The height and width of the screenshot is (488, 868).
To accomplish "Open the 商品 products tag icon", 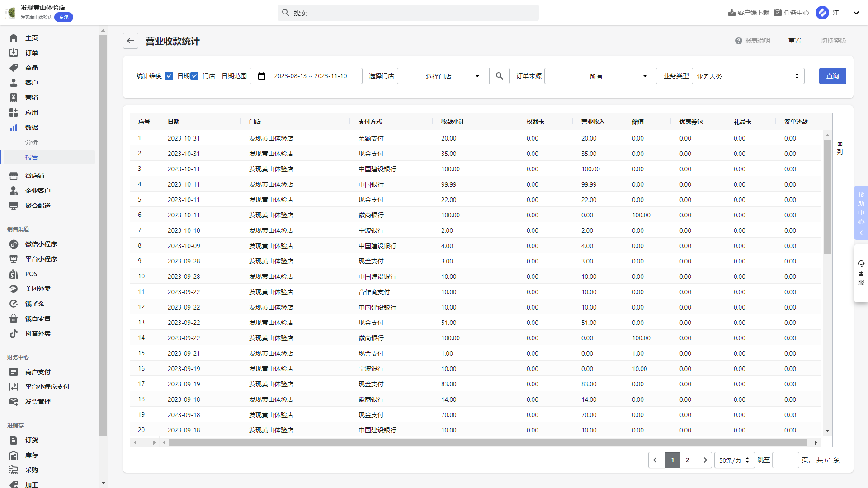I will [14, 68].
